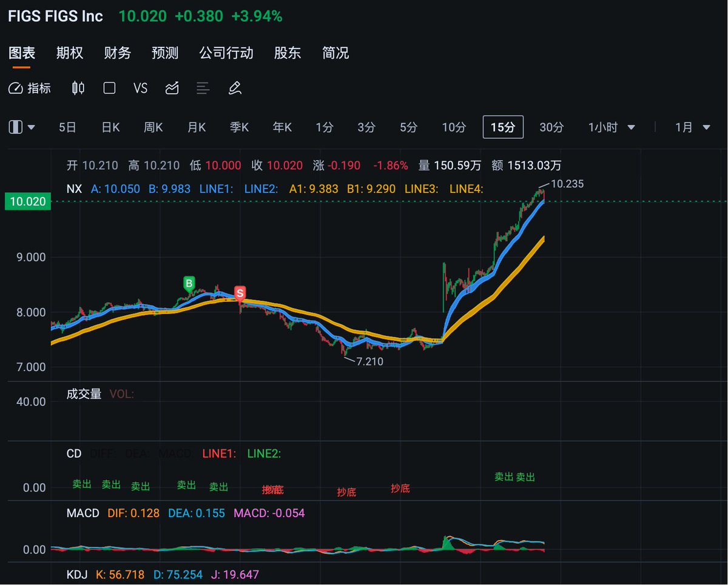Click the FIGS FIGS Inc title

click(x=55, y=16)
